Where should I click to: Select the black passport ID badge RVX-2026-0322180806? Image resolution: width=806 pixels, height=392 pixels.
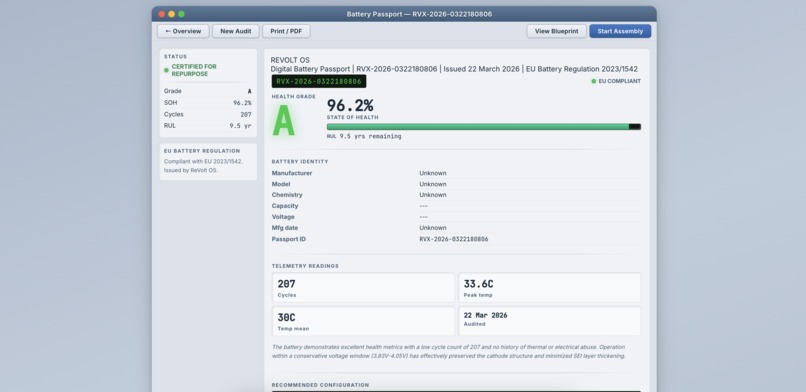coord(319,81)
